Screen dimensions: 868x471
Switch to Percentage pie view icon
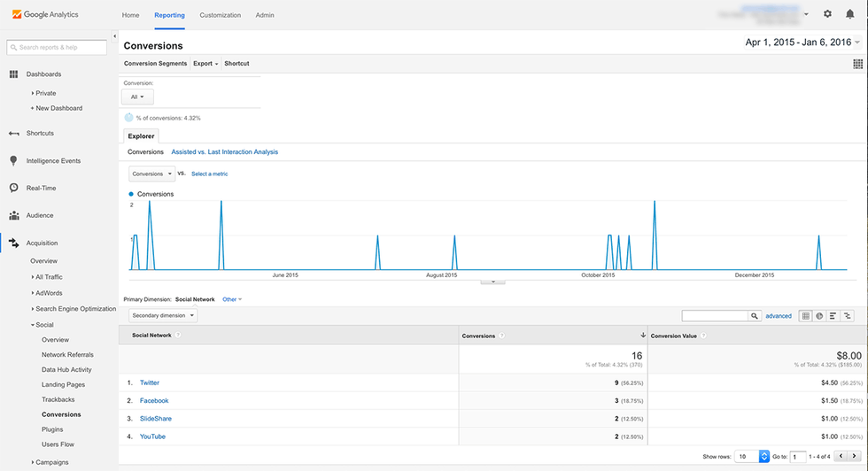coord(819,316)
